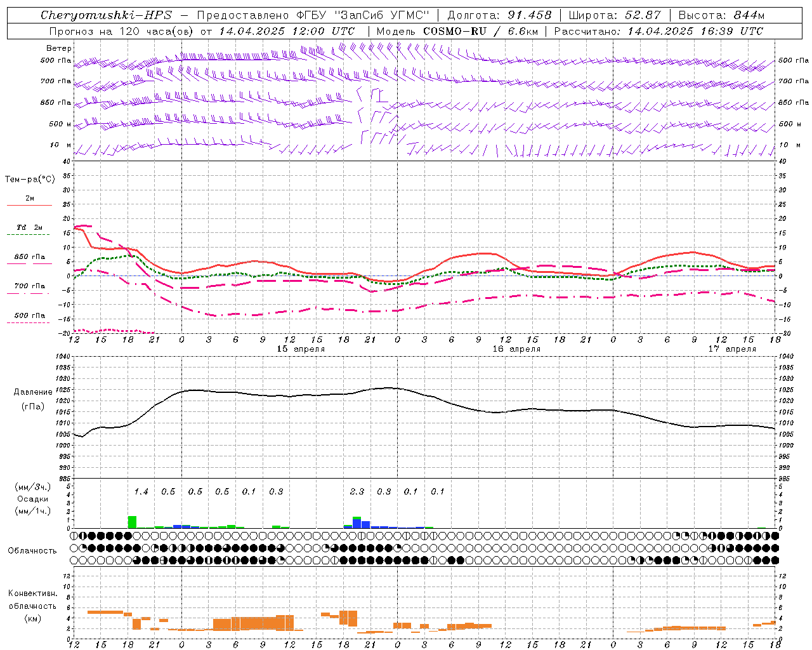Click the blue precipitation bar below 2.3
Viewport: 812px width, 650px height.
357,524
